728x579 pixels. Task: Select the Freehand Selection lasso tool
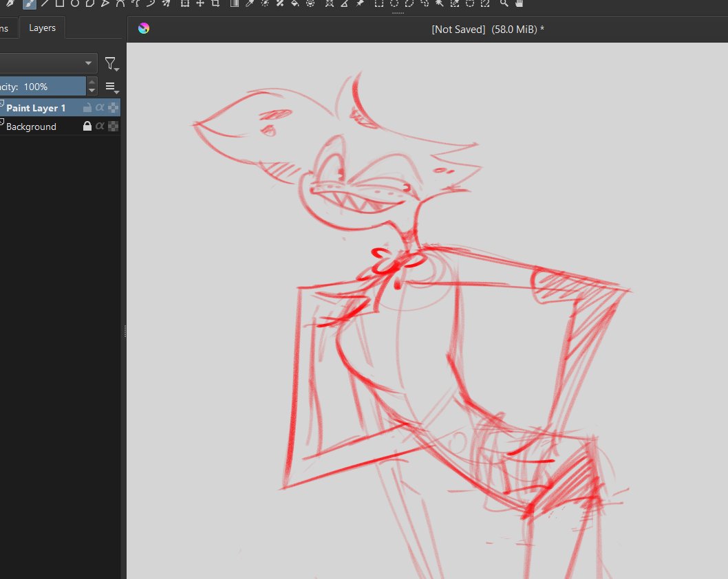coord(425,3)
